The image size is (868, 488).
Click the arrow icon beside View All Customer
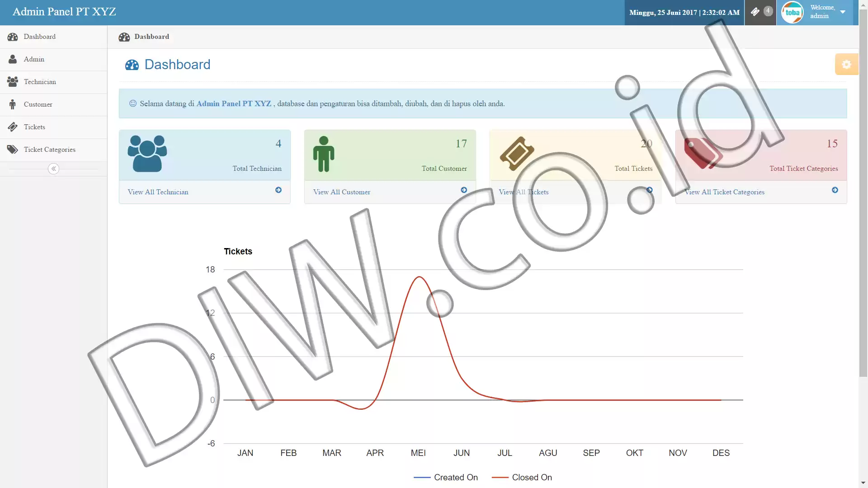[x=464, y=190]
